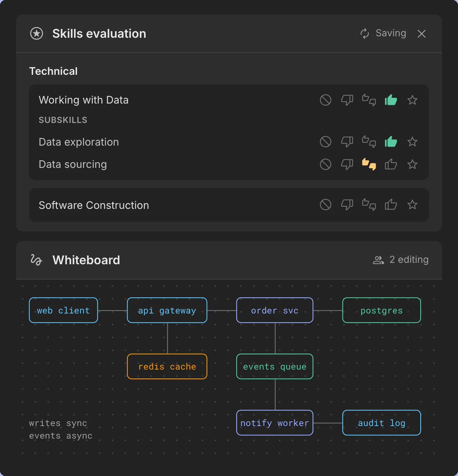The height and width of the screenshot is (476, 458).
Task: Give Data exploration a star rating
Action: tap(412, 142)
